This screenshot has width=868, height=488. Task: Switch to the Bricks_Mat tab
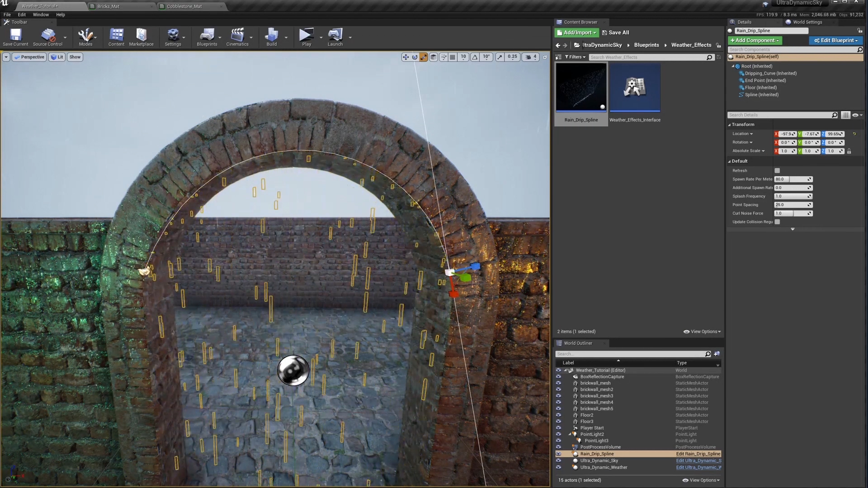click(121, 6)
